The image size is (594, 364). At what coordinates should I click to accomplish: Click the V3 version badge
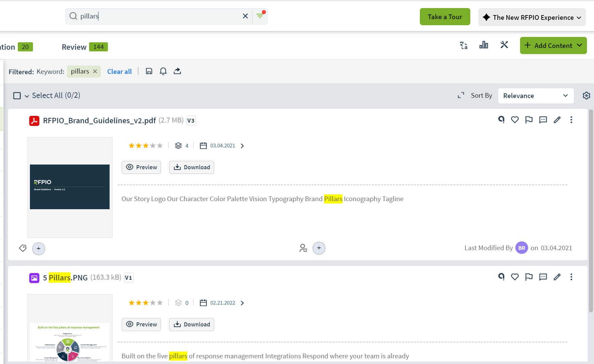pyautogui.click(x=191, y=121)
